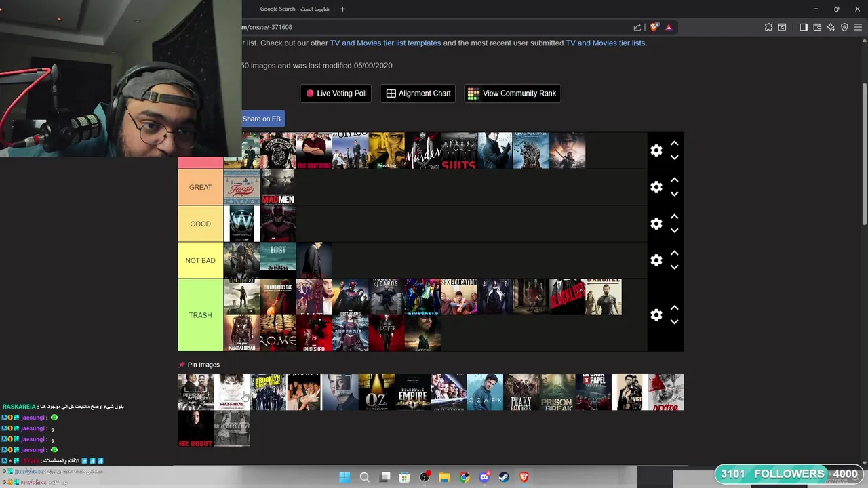This screenshot has width=868, height=488.
Task: Open TV and Movies tier lists link
Action: coord(605,43)
